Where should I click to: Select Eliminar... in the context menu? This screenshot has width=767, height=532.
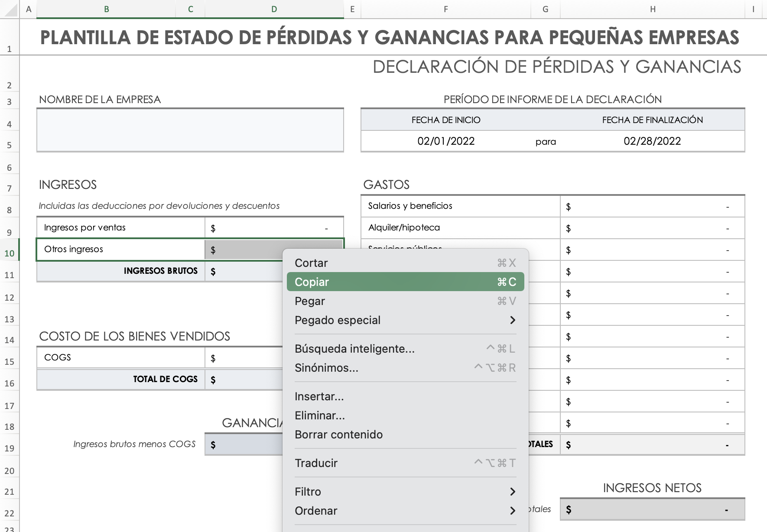click(405, 415)
